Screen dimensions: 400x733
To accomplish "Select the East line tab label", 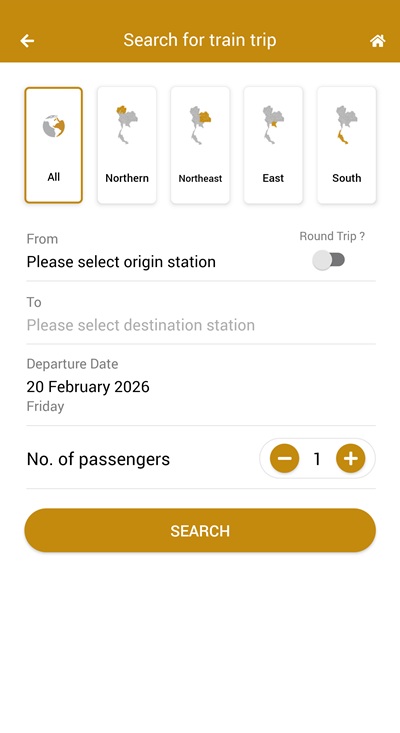I will tap(273, 178).
